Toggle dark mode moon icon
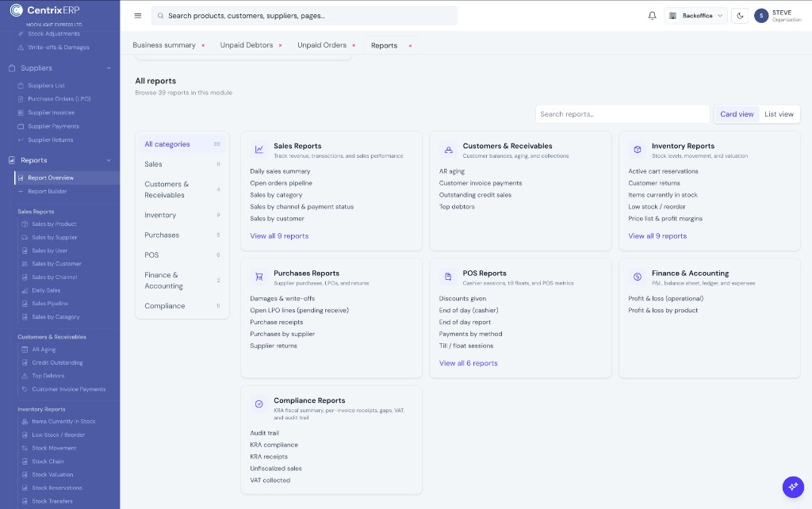Viewport: 812px width, 509px height. (740, 16)
